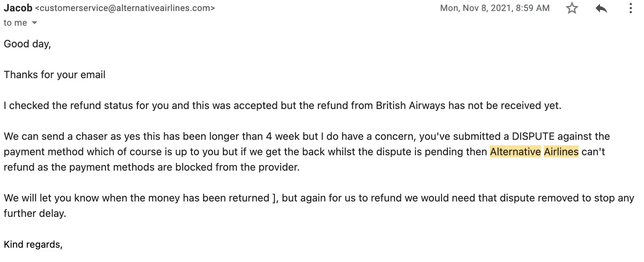Viewport: 644px width, 262px height.
Task: Click the sentence starting "We will let you know"
Action: (x=136, y=198)
